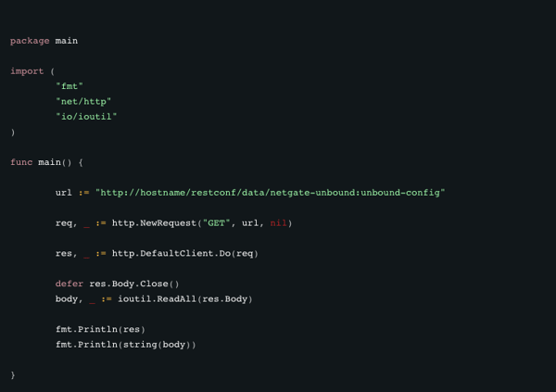This screenshot has height=392, width=556.
Task: Click the "import" keyword
Action: tap(26, 71)
